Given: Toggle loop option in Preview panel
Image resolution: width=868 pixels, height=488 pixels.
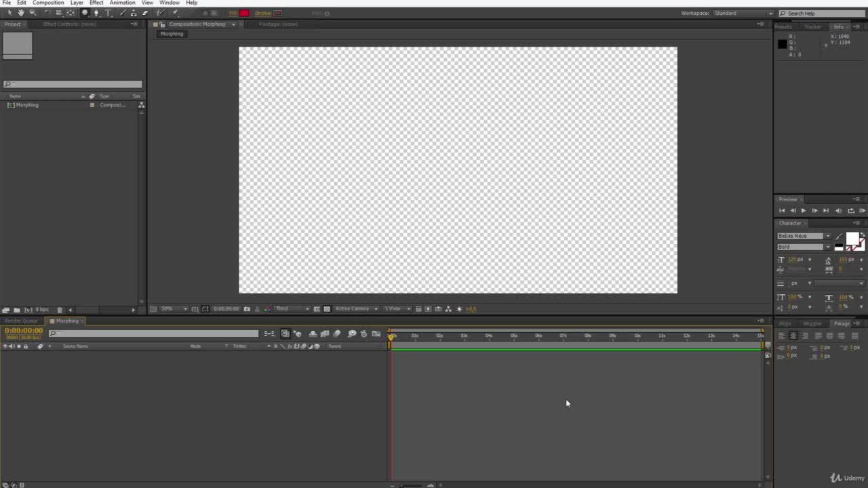Looking at the screenshot, I should tap(851, 211).
